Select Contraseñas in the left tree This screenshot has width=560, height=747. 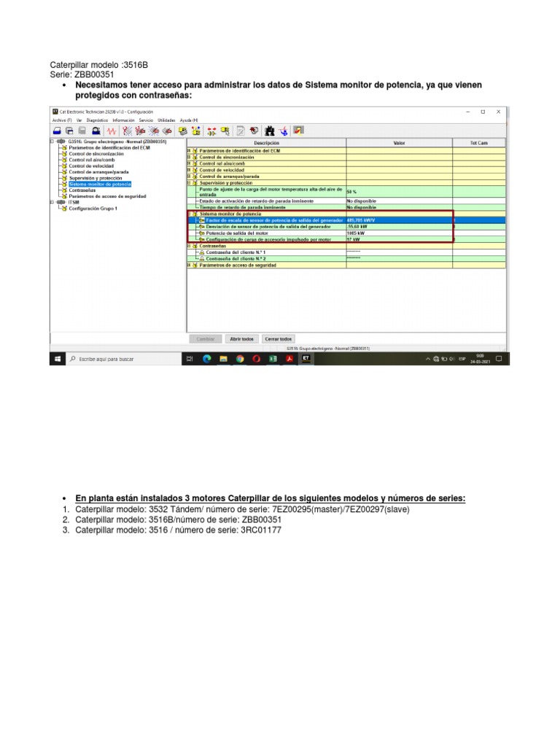pyautogui.click(x=82, y=190)
